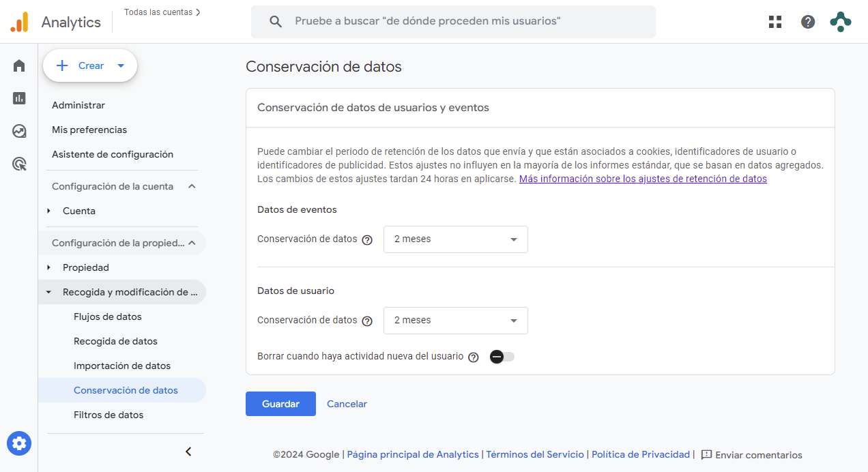Open the Datos de eventos retention dropdown
This screenshot has height=472, width=868.
(x=455, y=239)
